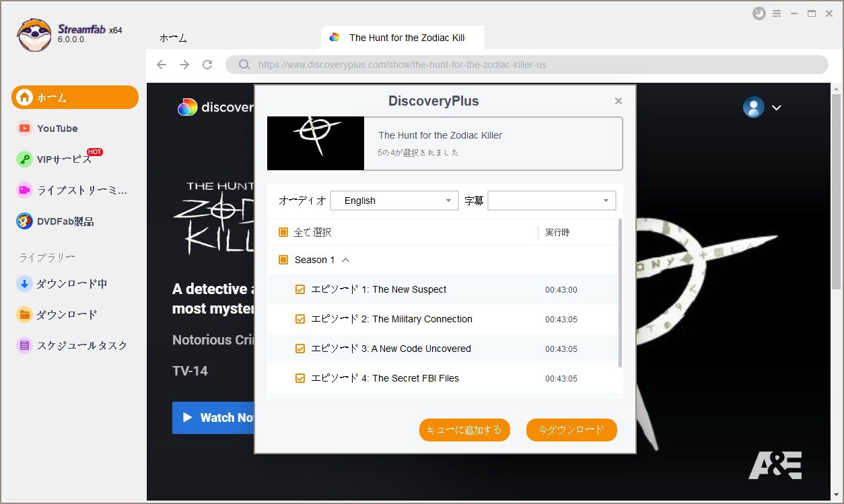Click the Zodiac Killer show logo on page
844x504 pixels.
[213, 217]
